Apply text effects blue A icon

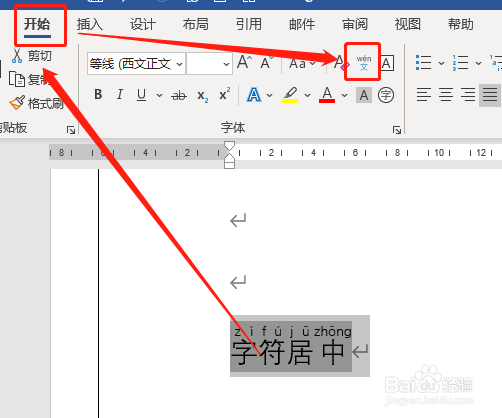click(254, 95)
